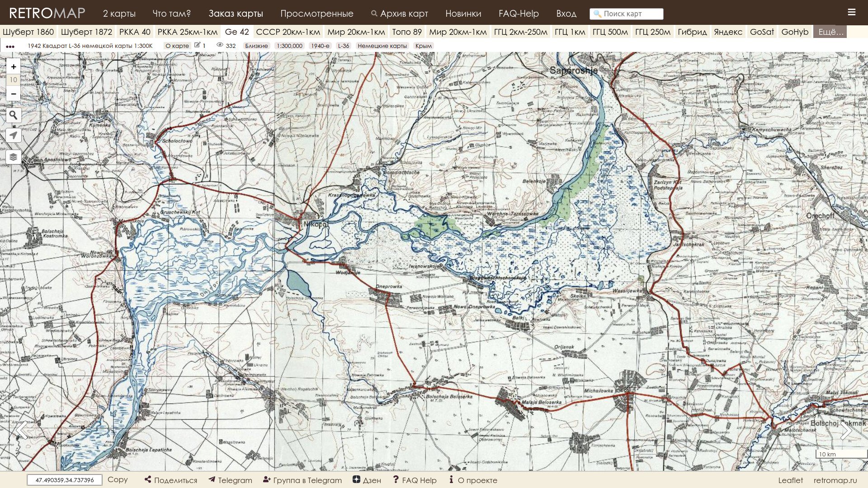Click the RETROMAP logo
Image resolution: width=868 pixels, height=488 pixels.
(x=47, y=13)
